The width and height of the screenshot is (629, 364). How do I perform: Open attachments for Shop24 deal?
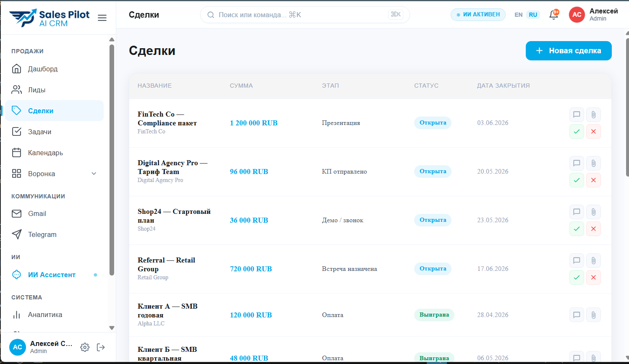[x=593, y=212]
